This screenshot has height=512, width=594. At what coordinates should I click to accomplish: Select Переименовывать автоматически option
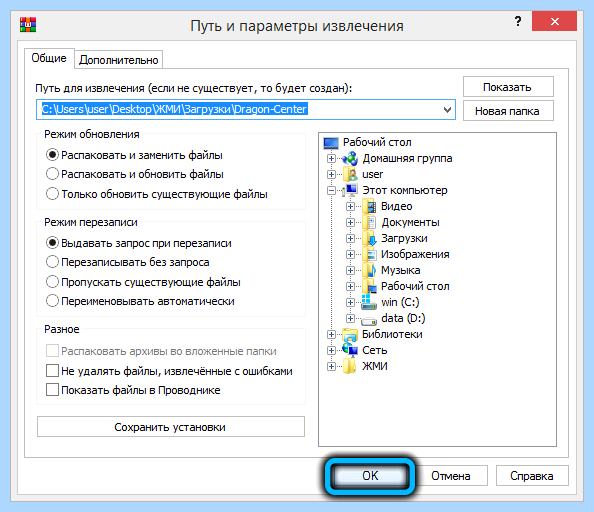pyautogui.click(x=52, y=301)
